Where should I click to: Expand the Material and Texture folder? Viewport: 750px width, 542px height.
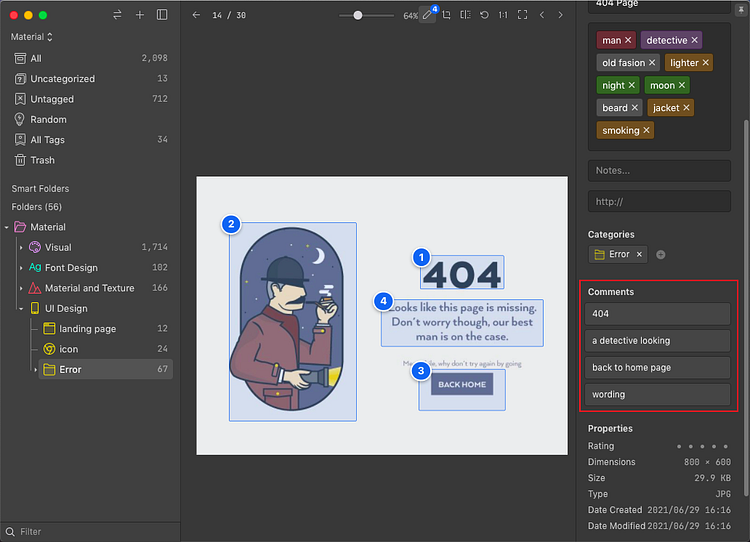(21, 288)
